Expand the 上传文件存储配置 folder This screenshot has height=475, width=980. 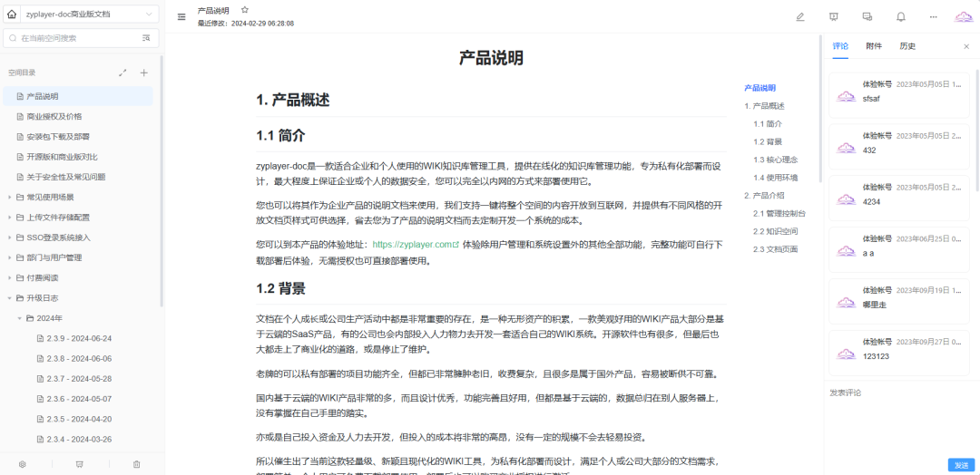pyautogui.click(x=9, y=218)
